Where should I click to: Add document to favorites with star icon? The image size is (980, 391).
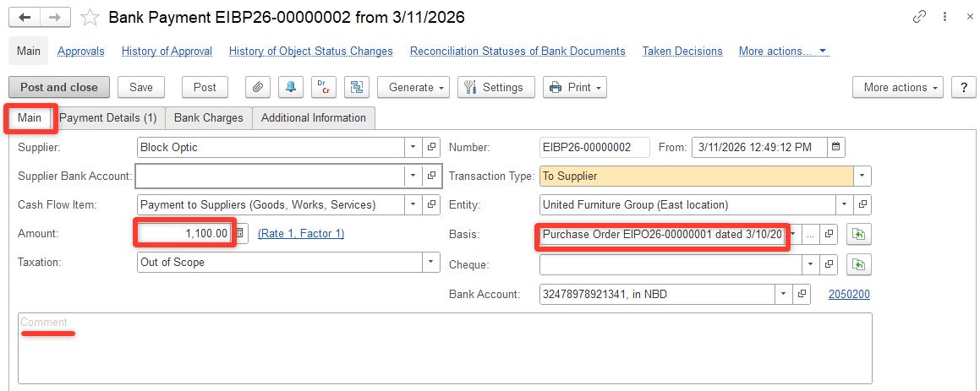point(90,18)
